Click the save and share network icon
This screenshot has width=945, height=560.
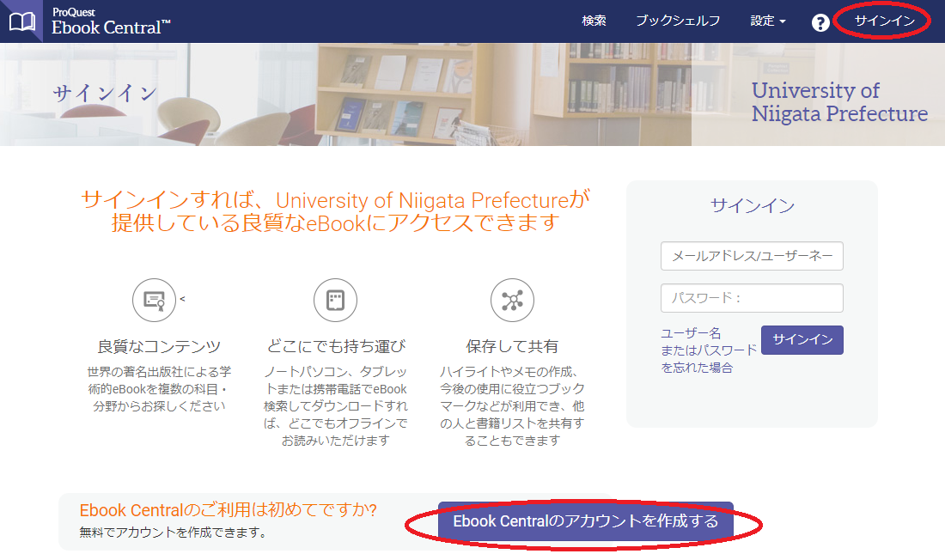[x=512, y=301]
